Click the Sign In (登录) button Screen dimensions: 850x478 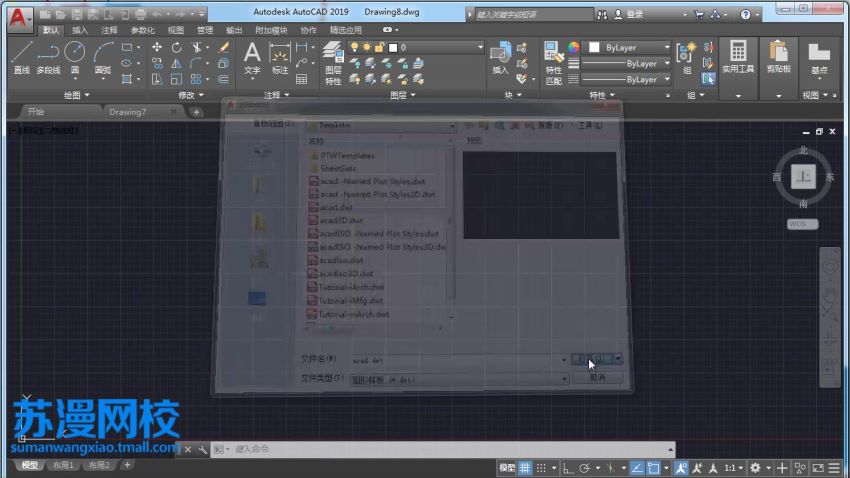point(629,15)
